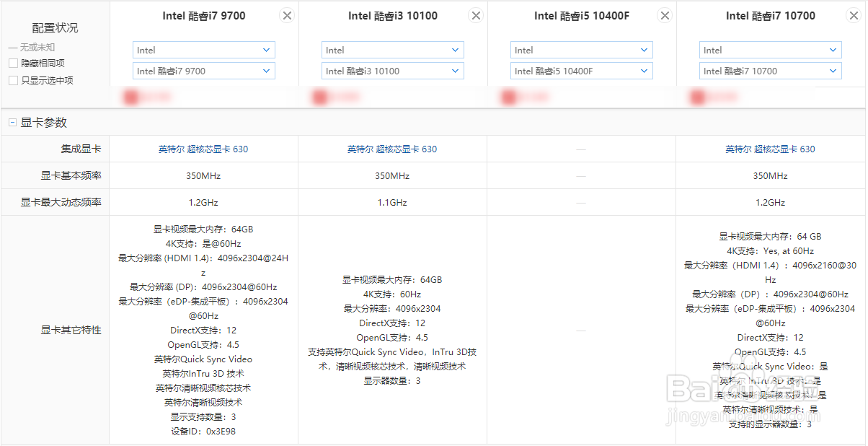Open model dropdown showing Intel 酷睿i3 10100
Viewport: 868px width, 446px height.
point(393,71)
